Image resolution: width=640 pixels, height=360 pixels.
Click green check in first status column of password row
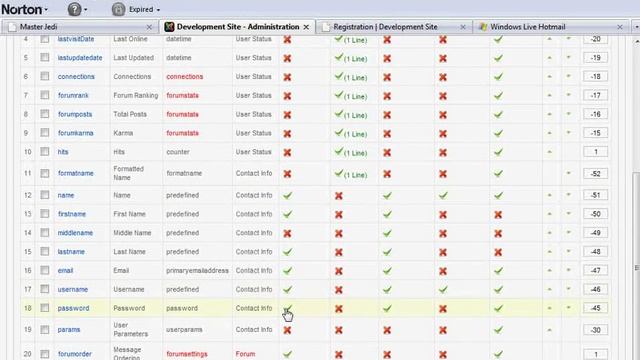click(287, 308)
